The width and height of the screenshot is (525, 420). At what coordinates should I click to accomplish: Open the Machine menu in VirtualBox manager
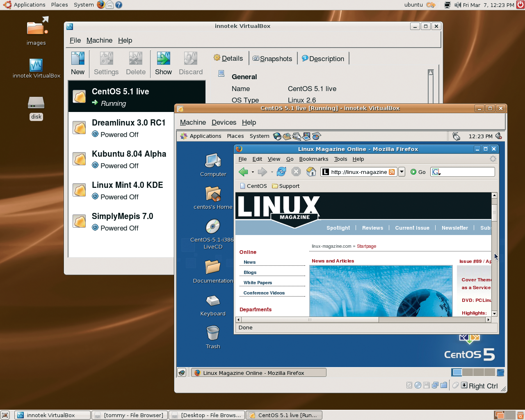point(99,40)
